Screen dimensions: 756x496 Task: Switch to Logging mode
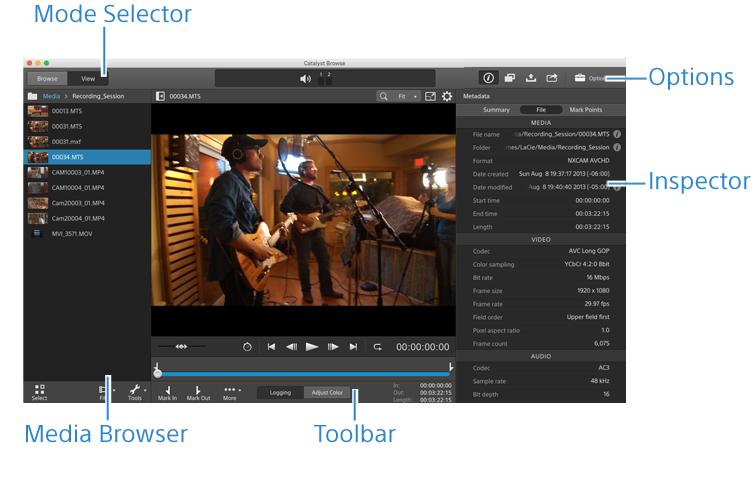[280, 393]
